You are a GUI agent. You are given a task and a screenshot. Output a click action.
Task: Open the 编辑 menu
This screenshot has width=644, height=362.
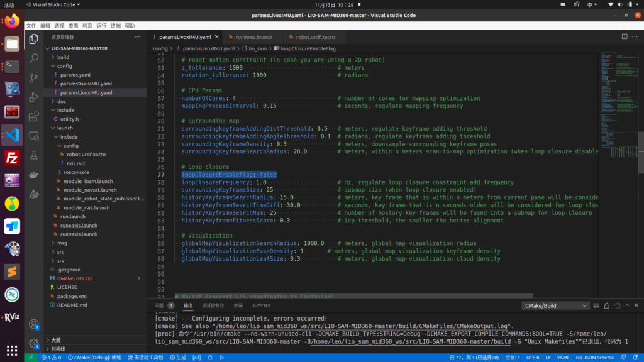coord(45,25)
